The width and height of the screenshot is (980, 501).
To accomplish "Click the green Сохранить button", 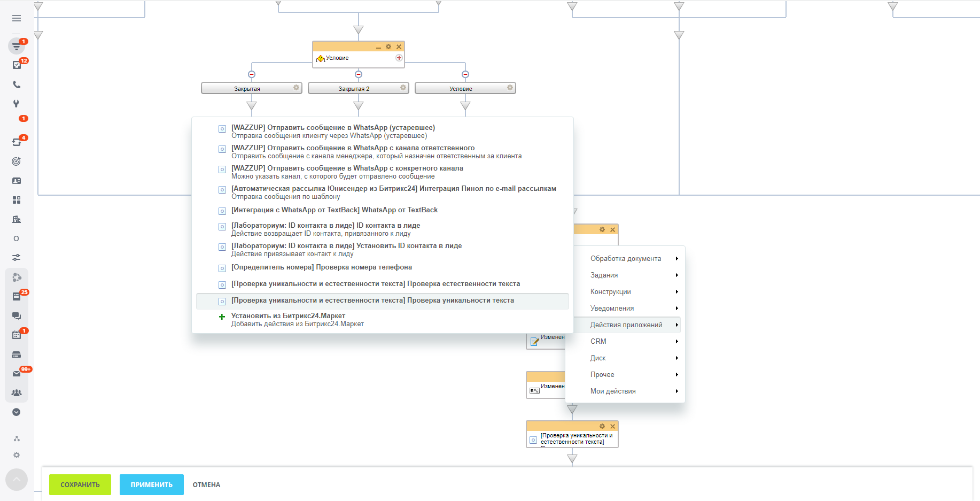I will point(80,484).
